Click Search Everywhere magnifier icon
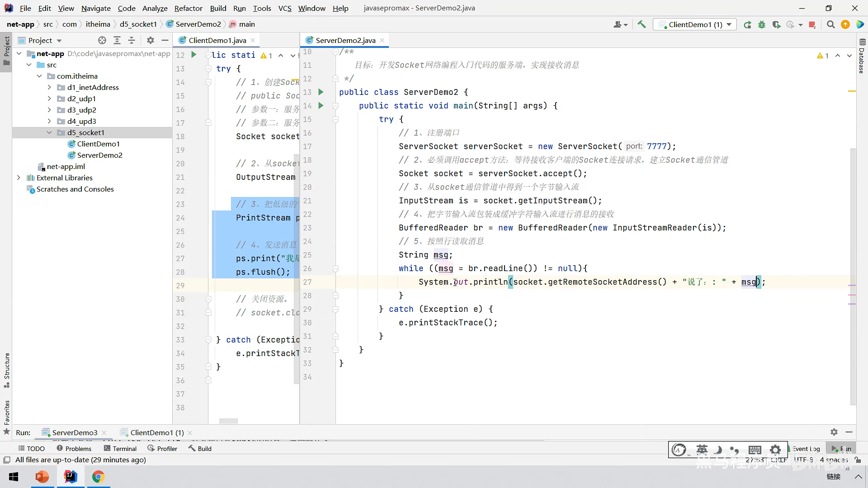868x488 pixels. point(830,24)
